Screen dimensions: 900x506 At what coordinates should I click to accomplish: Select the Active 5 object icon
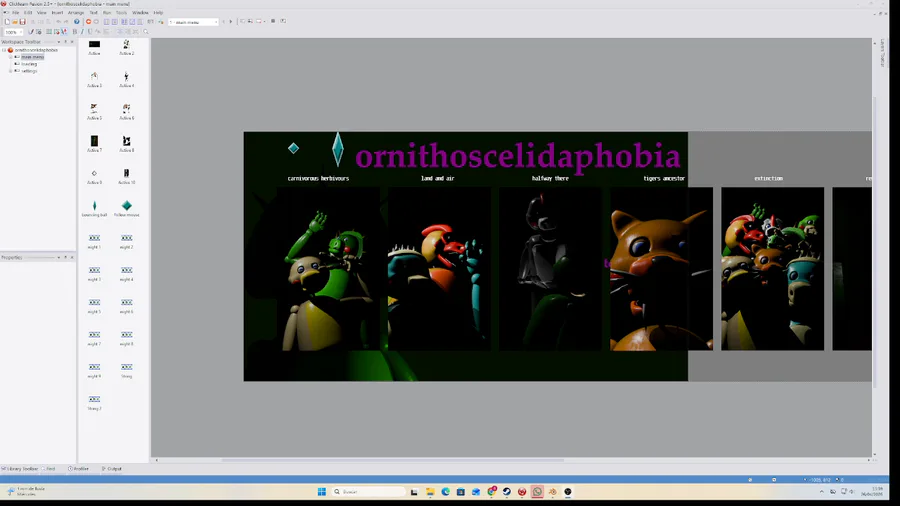pyautogui.click(x=94, y=108)
